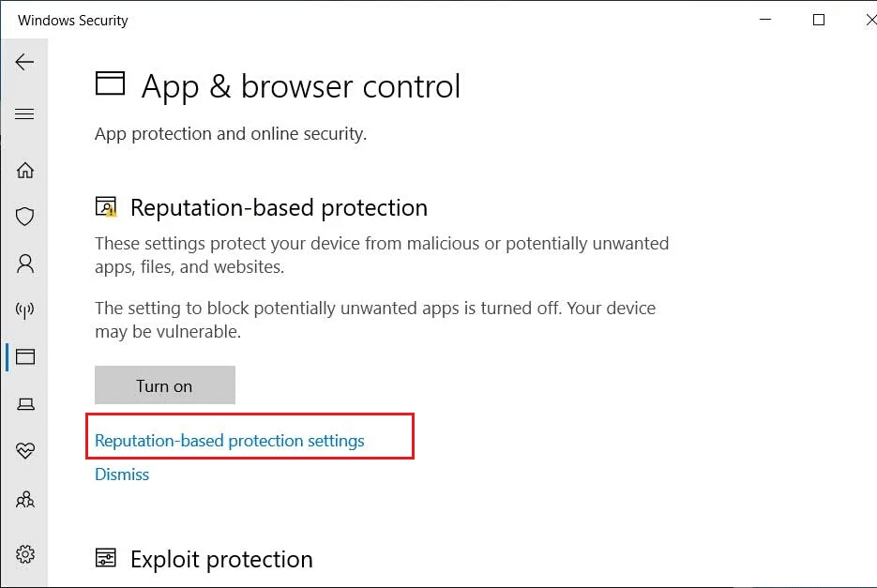Open Settings gear in the sidebar
Viewport: 877px width, 588px height.
point(25,552)
